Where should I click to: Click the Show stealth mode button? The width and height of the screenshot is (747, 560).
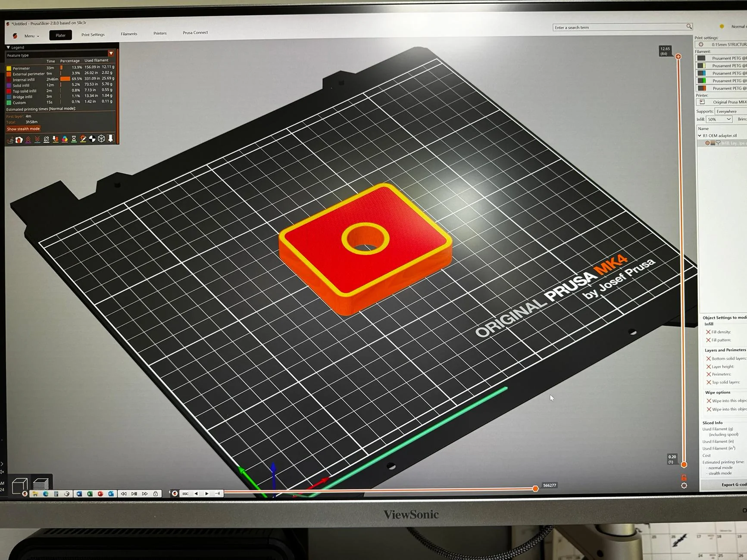(x=23, y=129)
